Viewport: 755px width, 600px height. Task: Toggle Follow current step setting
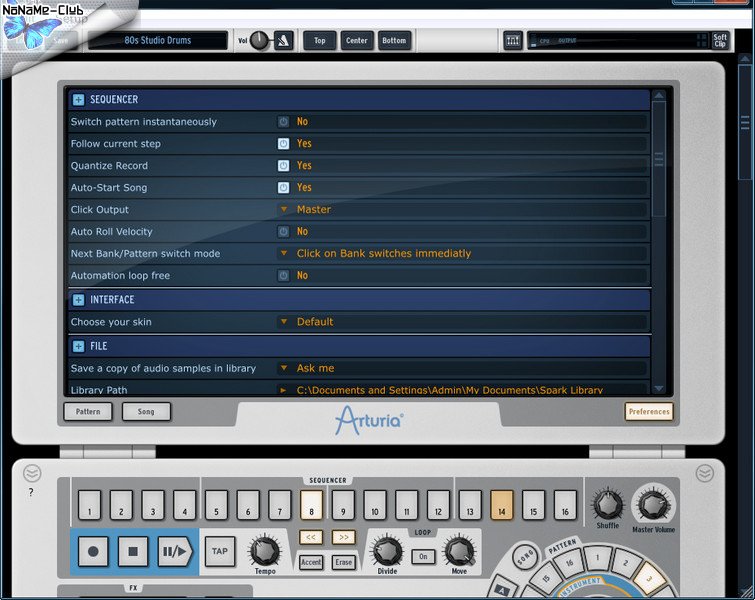point(283,144)
